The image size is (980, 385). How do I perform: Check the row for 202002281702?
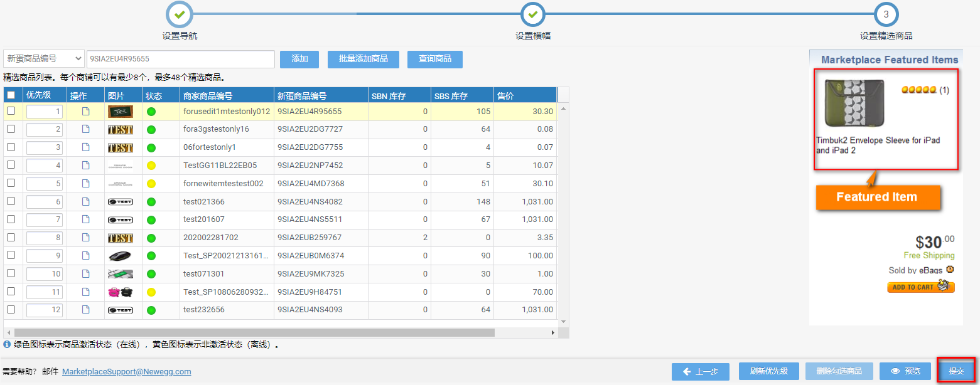11,238
